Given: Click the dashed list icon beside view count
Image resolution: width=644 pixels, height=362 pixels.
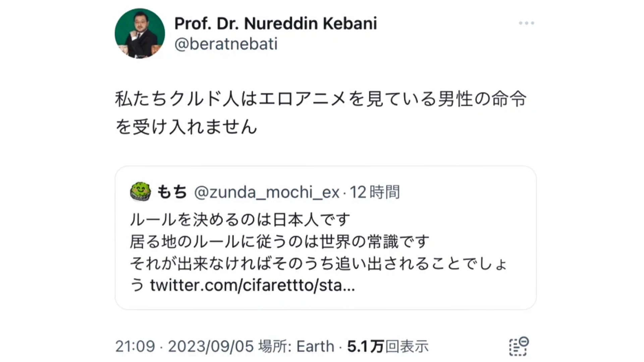Looking at the screenshot, I should click(519, 346).
